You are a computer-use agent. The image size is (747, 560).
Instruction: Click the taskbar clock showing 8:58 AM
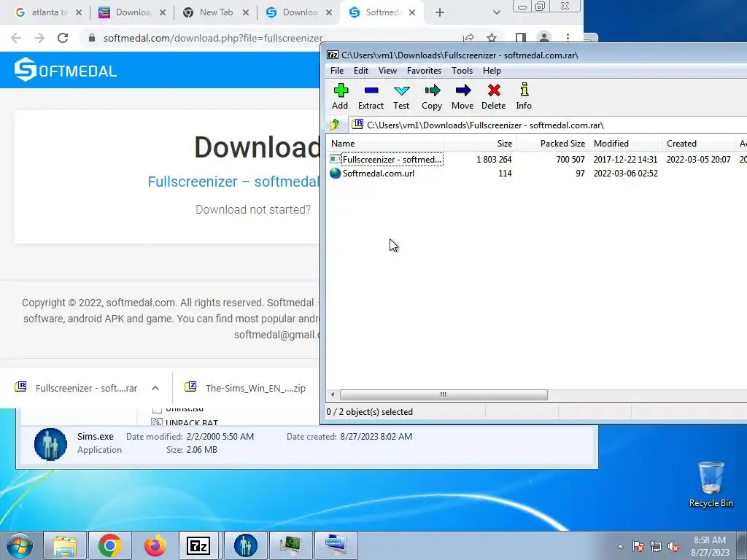(710, 545)
